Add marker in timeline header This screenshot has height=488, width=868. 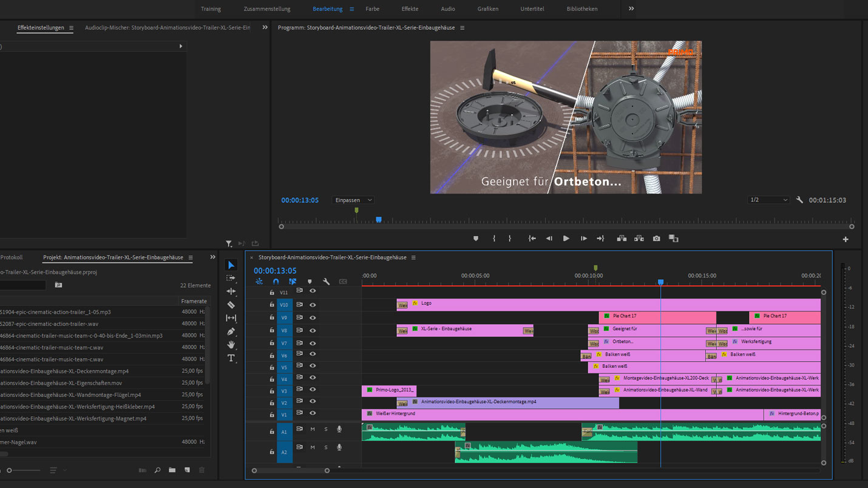pyautogui.click(x=310, y=282)
